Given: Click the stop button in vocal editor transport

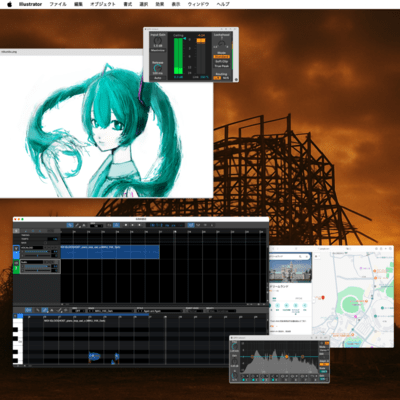Looking at the screenshot, I should tap(126, 225).
